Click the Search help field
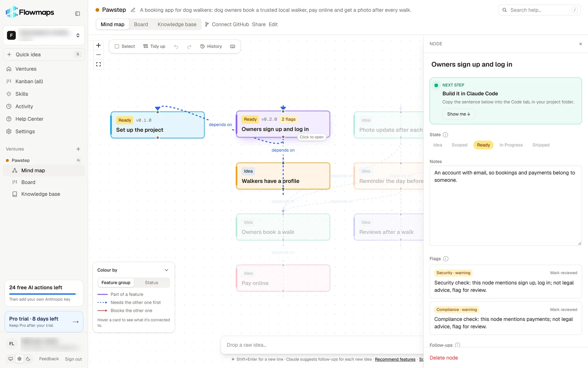Viewport: 588px width, 368px height. pos(539,10)
